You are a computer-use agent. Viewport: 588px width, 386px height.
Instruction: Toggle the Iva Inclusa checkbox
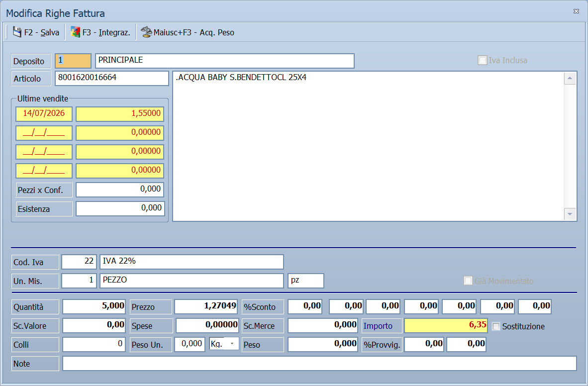pyautogui.click(x=482, y=60)
